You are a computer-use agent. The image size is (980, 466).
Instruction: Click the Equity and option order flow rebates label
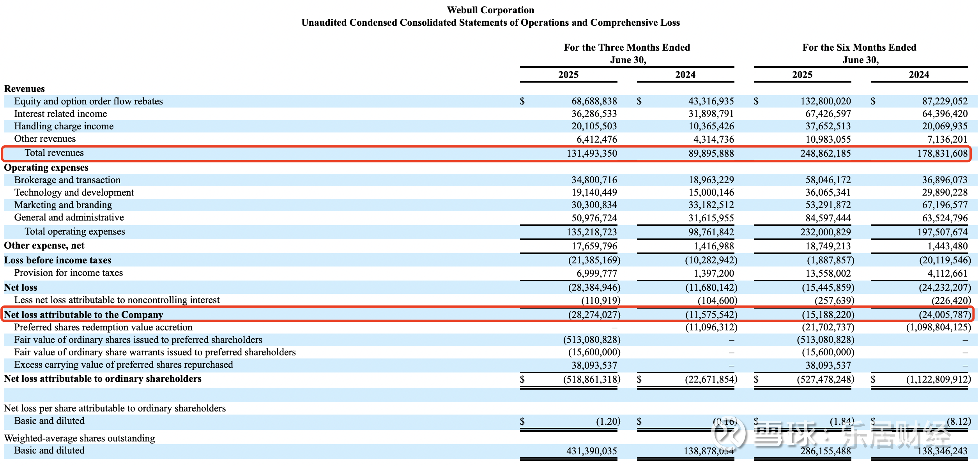88,101
